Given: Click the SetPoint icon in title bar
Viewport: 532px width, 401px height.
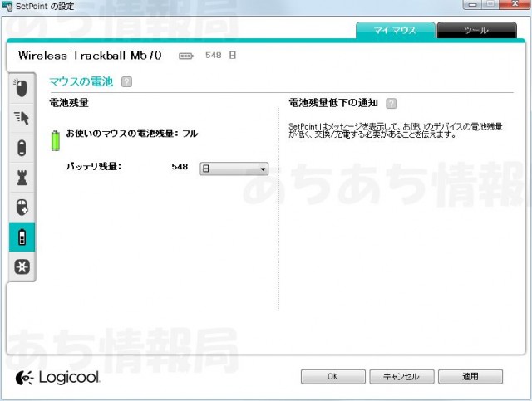Looking at the screenshot, I should [x=8, y=7].
